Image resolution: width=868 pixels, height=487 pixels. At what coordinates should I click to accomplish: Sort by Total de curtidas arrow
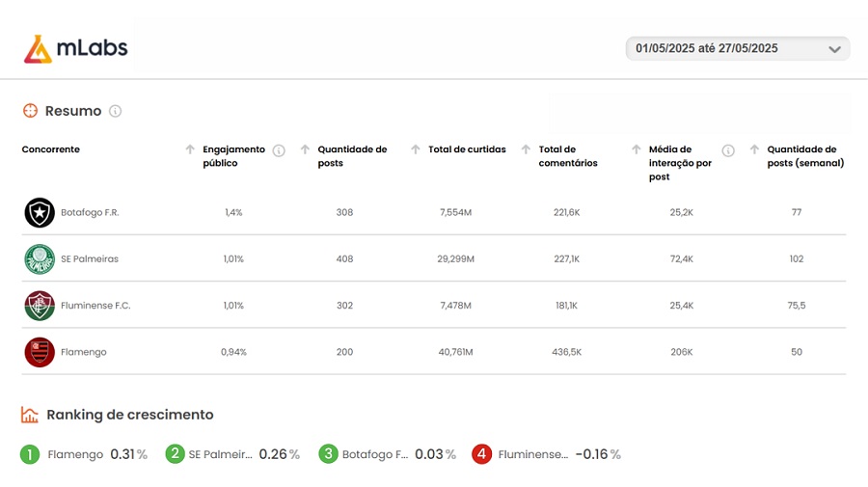click(416, 149)
